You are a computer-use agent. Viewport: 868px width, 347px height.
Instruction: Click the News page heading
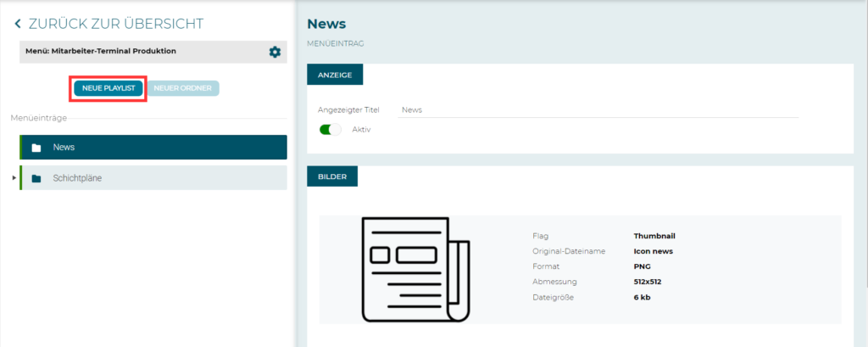point(326,24)
